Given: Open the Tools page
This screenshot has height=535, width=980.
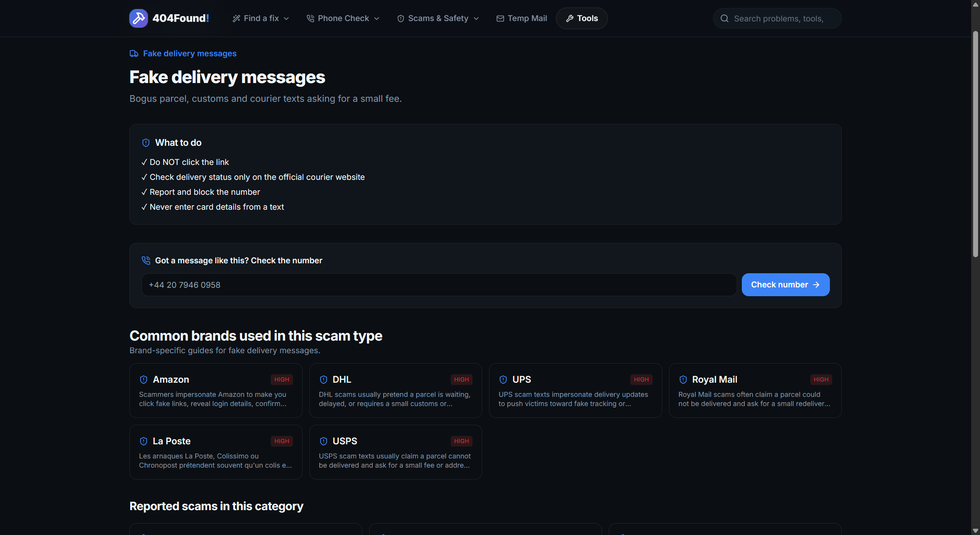Looking at the screenshot, I should pyautogui.click(x=582, y=18).
